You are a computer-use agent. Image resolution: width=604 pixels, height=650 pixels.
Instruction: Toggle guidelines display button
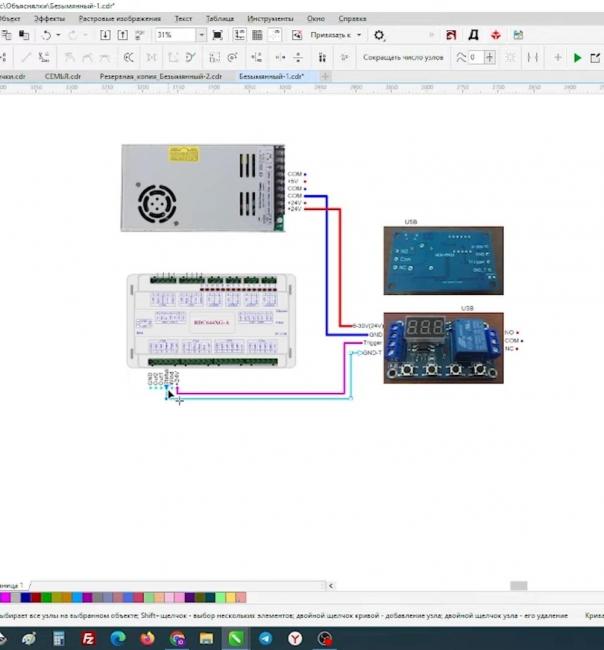pos(275,34)
